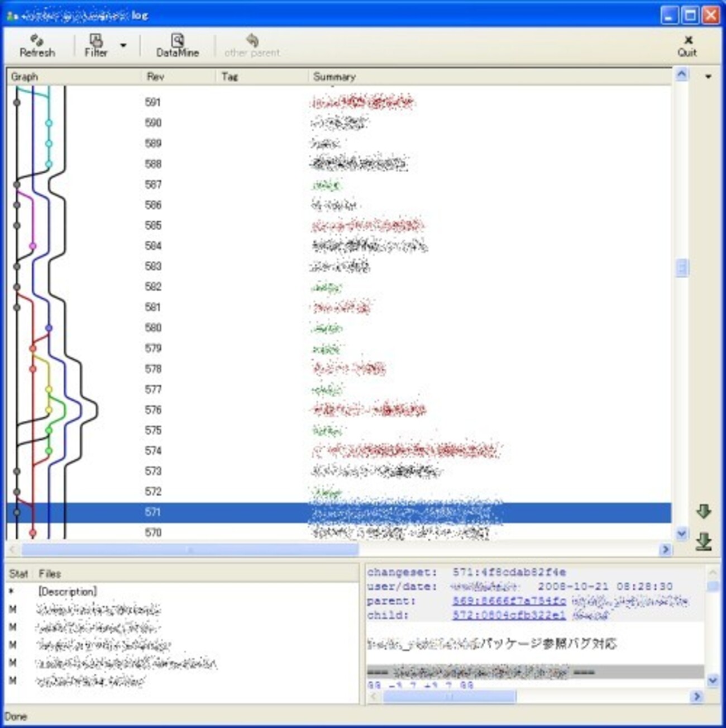Click the revision list horizontal scroll right arrow
Screen dimensions: 726x728
[665, 550]
